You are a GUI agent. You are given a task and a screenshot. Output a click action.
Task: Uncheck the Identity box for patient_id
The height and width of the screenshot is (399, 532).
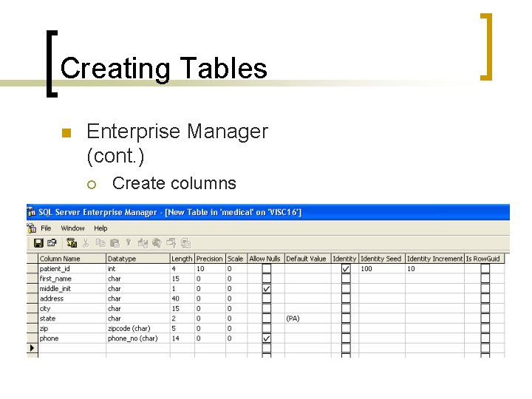pos(346,269)
